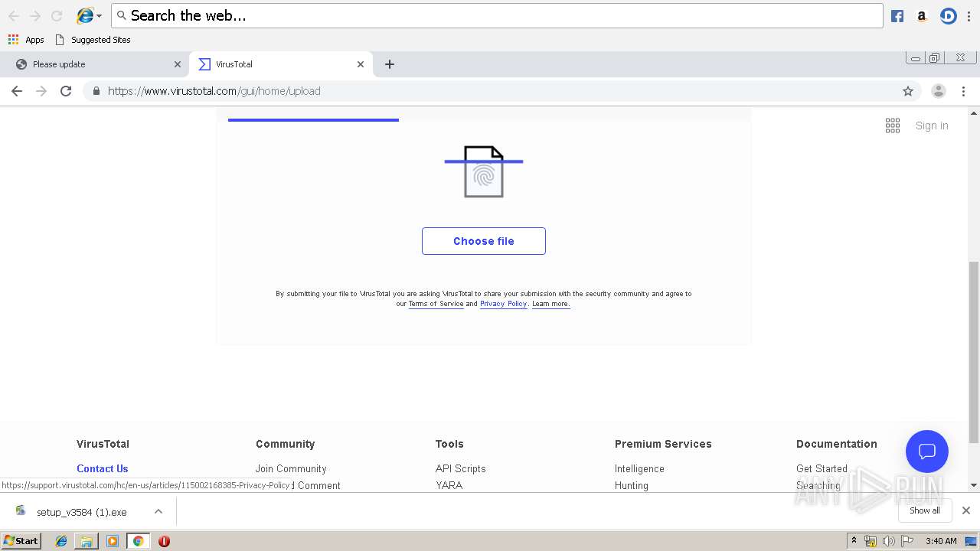
Task: Open the API Scripts link
Action: click(x=461, y=468)
